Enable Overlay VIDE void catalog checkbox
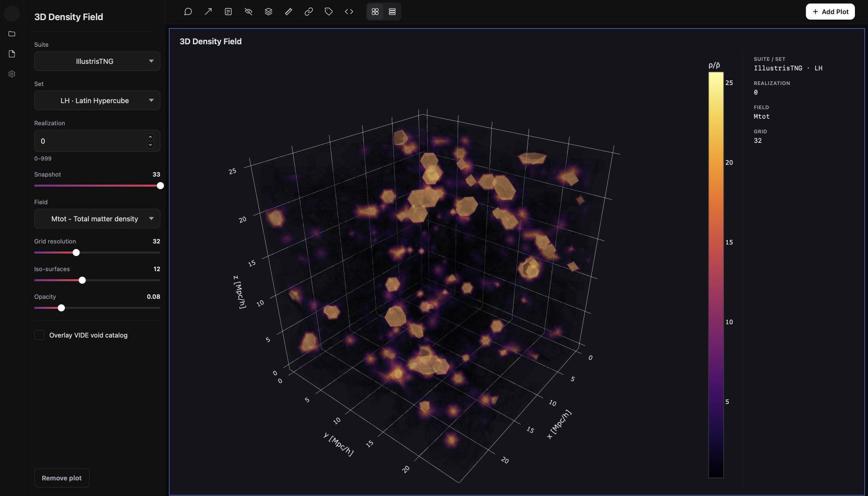 [39, 335]
